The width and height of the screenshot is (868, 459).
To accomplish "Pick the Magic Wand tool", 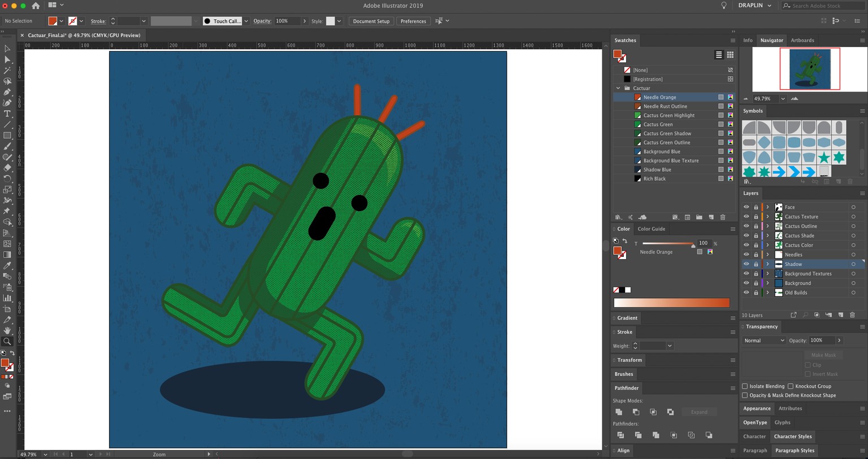I will [x=7, y=71].
